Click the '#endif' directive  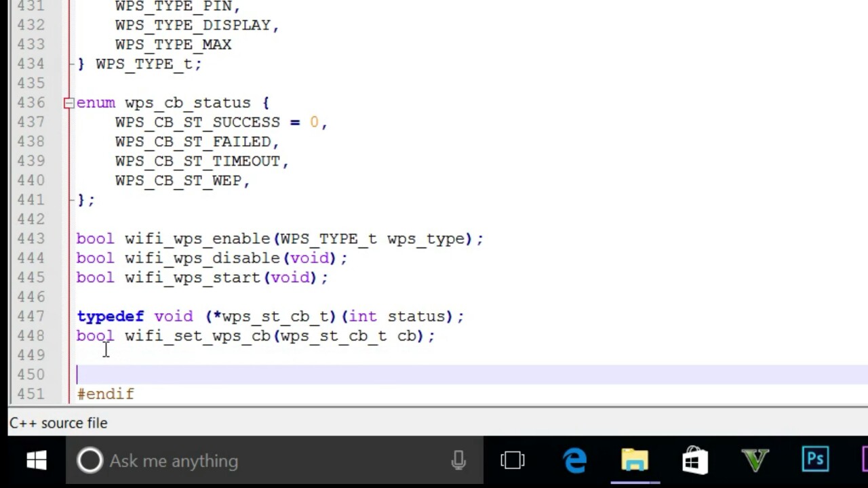pyautogui.click(x=106, y=394)
